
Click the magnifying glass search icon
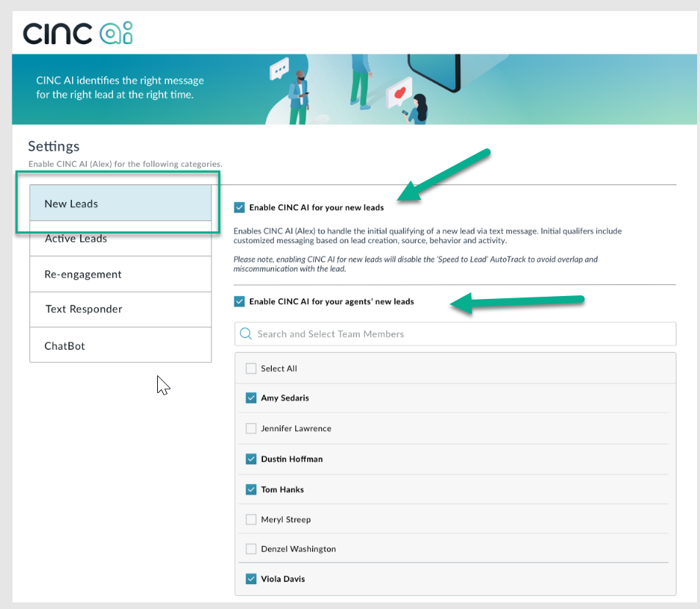246,334
